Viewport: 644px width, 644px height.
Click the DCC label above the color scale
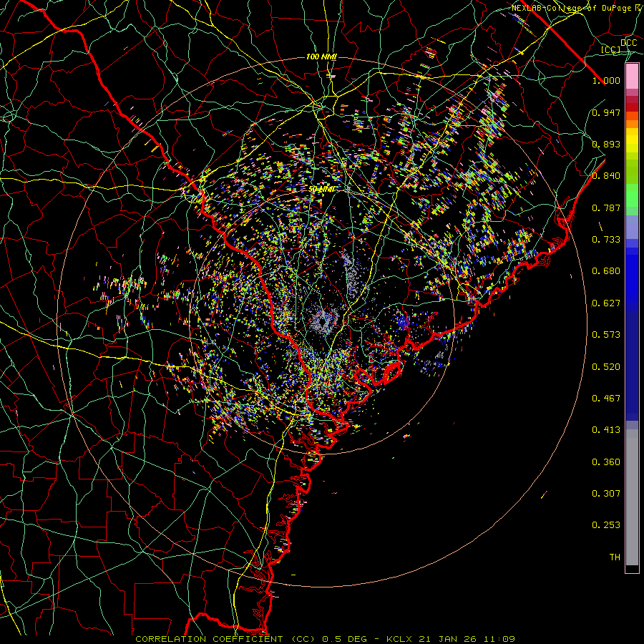tap(628, 43)
